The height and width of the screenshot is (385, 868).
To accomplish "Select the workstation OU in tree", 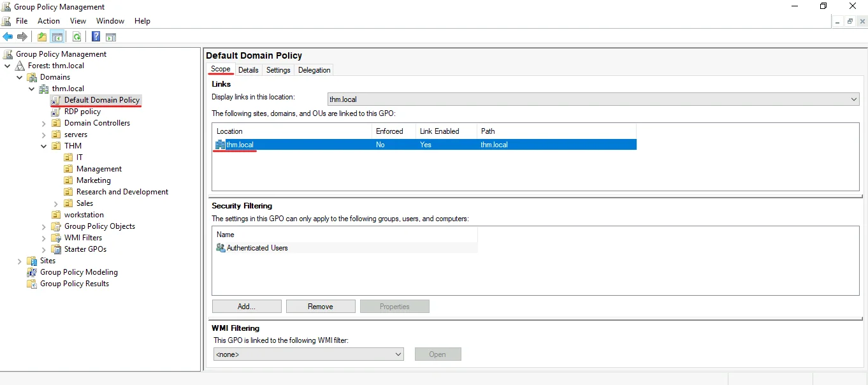I will click(x=84, y=215).
